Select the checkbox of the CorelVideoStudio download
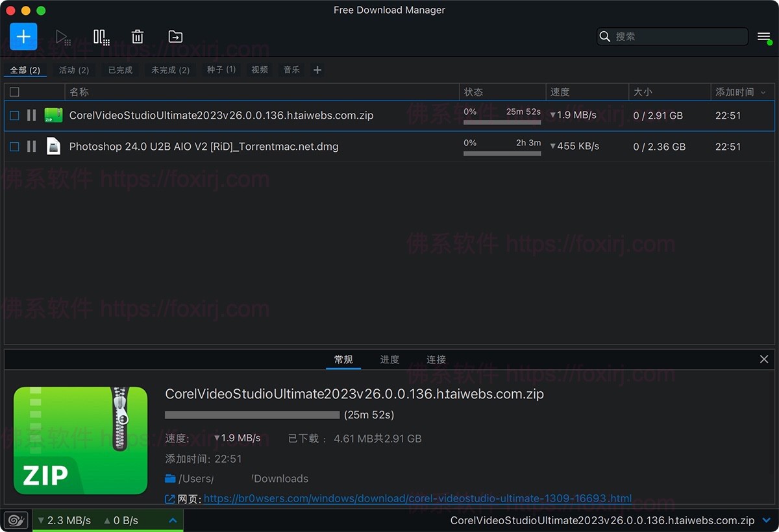Image resolution: width=779 pixels, height=532 pixels. pos(14,115)
